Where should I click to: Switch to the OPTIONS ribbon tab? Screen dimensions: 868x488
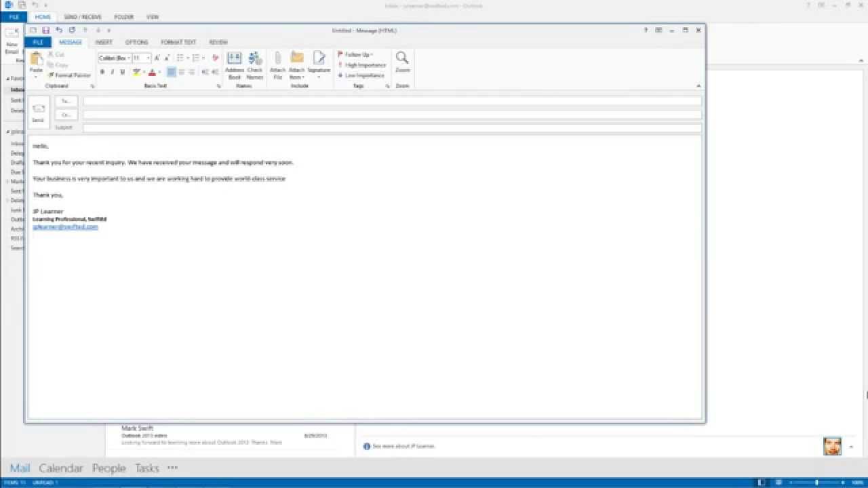click(136, 42)
